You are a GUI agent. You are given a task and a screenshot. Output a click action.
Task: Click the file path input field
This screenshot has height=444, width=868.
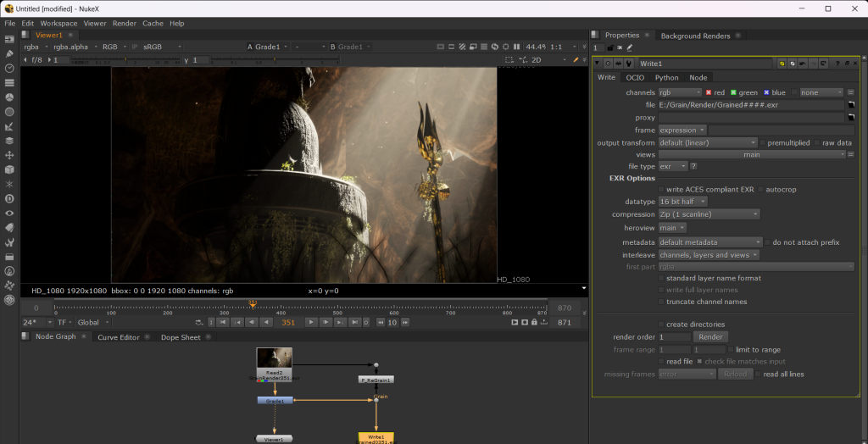[751, 104]
